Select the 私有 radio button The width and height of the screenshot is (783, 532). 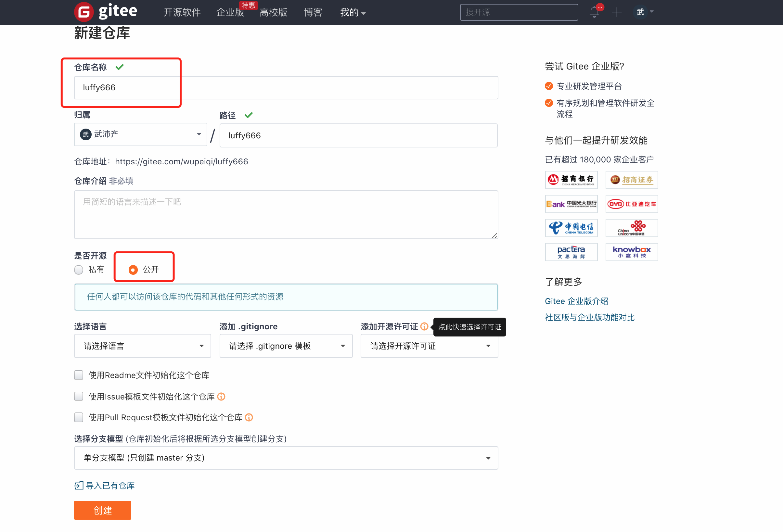pos(79,270)
